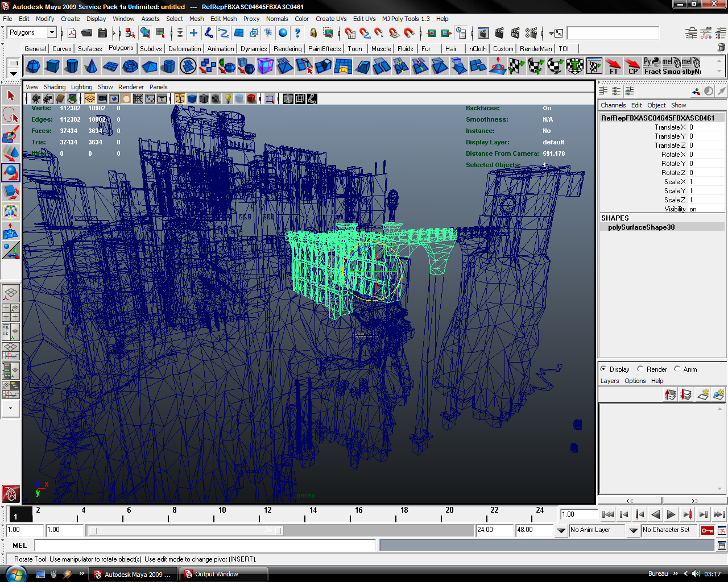
Task: Start IPR render clapboard icon
Action: click(515, 33)
